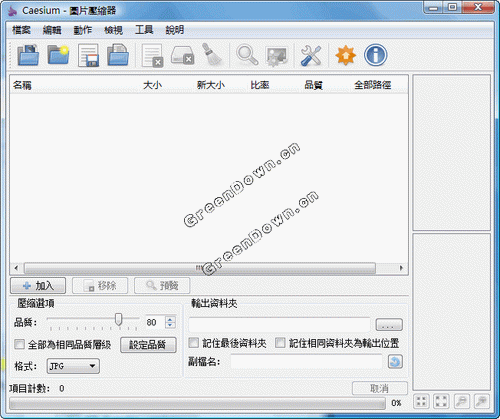Open the 檔案 menu
500x419 pixels.
tap(21, 30)
